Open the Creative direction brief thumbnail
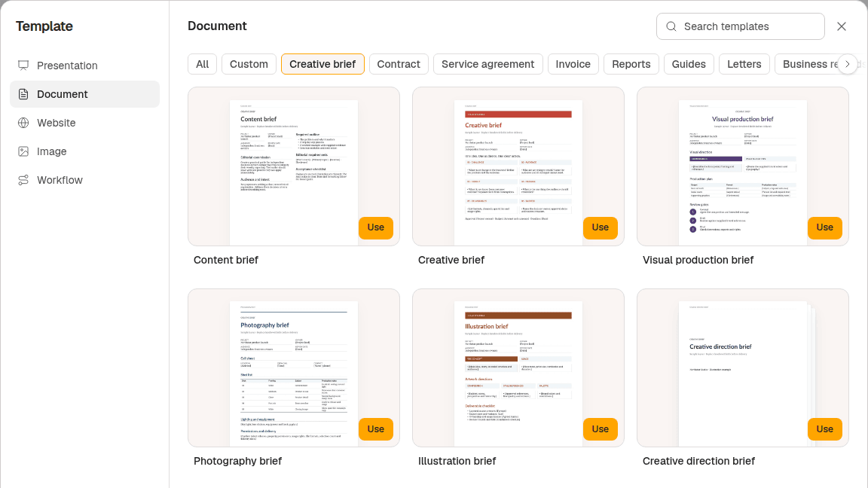This screenshot has width=868, height=488. [x=743, y=368]
